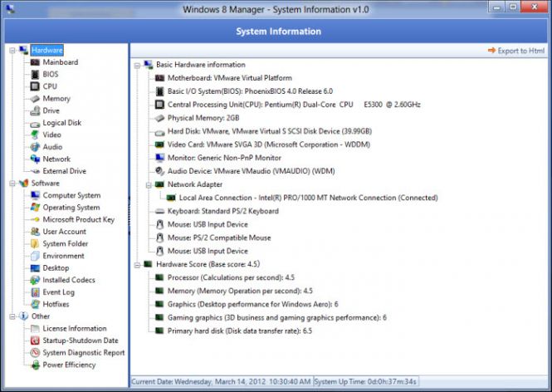This screenshot has height=392, width=552.
Task: Select Memory Operation per second score row
Action: pos(240,291)
